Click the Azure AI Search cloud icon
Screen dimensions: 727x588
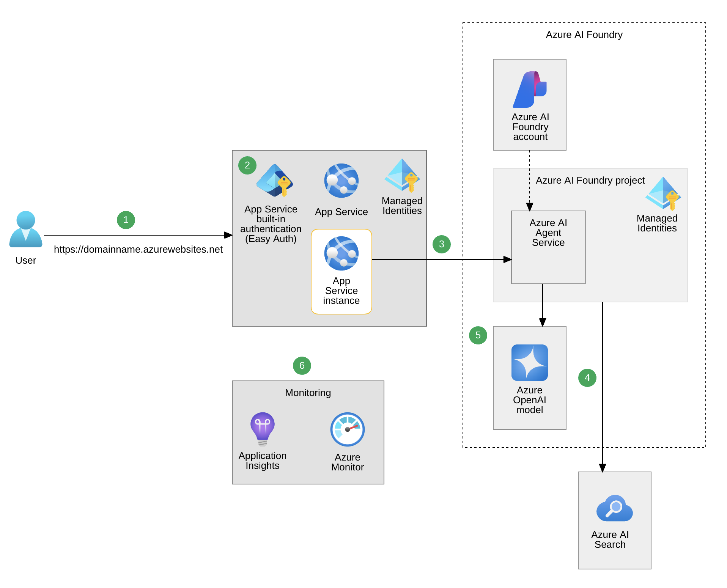(x=615, y=508)
